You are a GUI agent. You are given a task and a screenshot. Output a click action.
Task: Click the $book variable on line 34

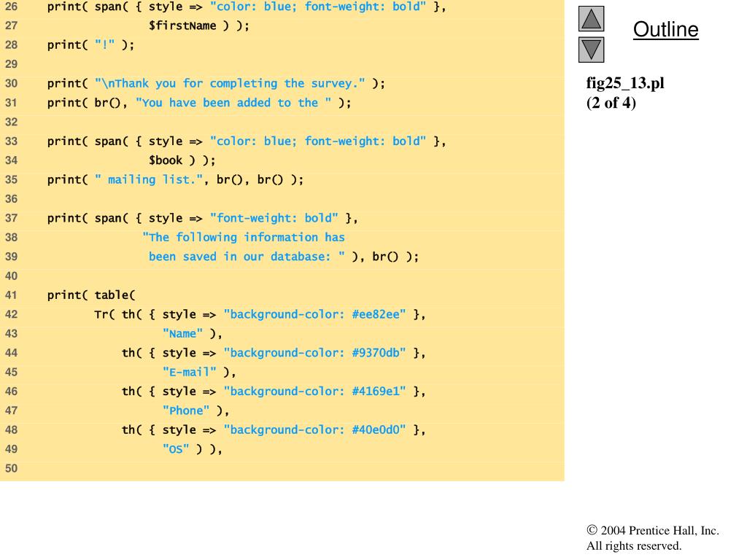coord(166,160)
